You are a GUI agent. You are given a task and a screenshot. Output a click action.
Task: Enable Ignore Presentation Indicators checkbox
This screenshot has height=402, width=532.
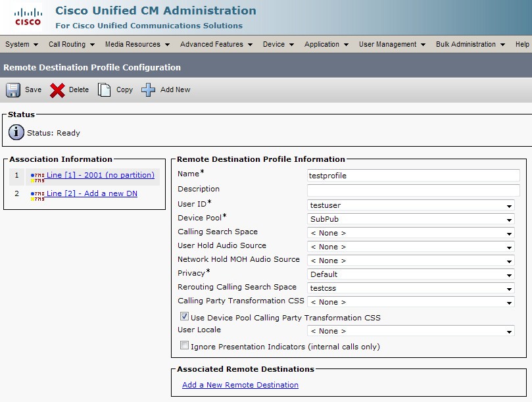(x=184, y=345)
